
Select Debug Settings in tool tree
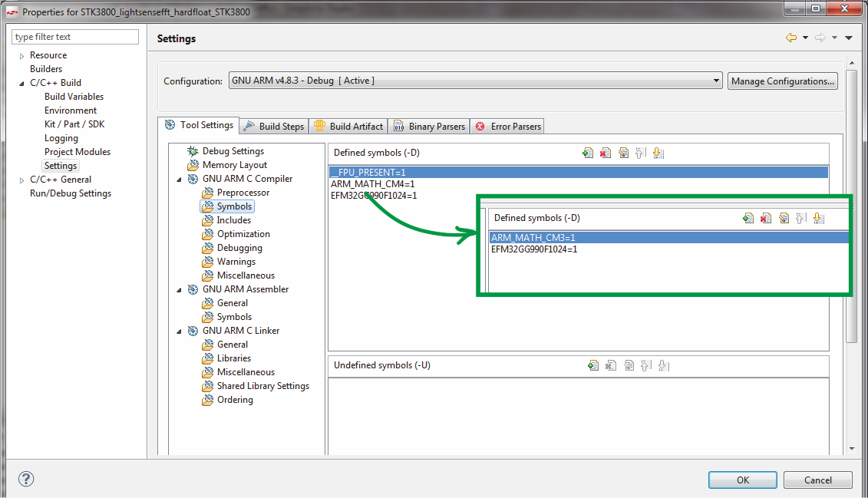233,151
